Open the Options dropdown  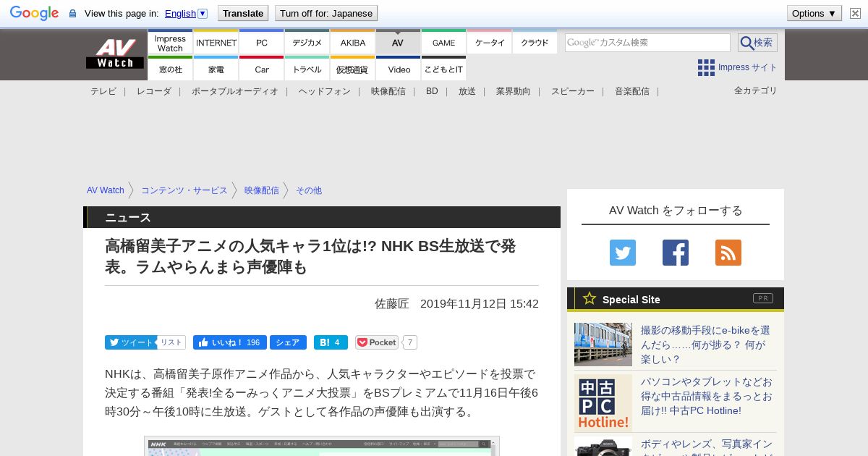pyautogui.click(x=814, y=13)
